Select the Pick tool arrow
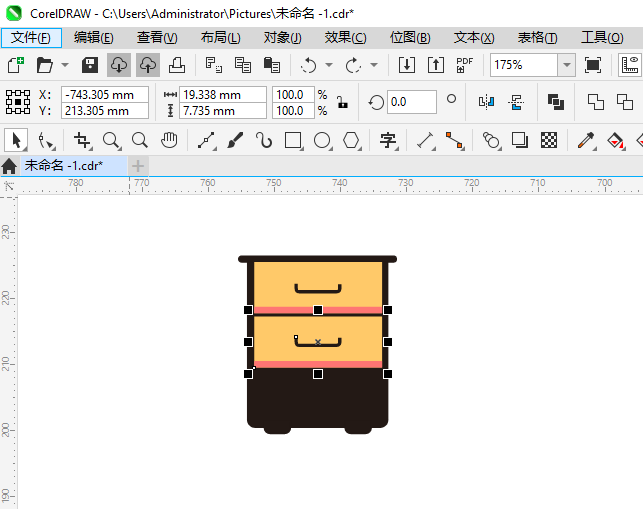The image size is (643, 509). (16, 140)
